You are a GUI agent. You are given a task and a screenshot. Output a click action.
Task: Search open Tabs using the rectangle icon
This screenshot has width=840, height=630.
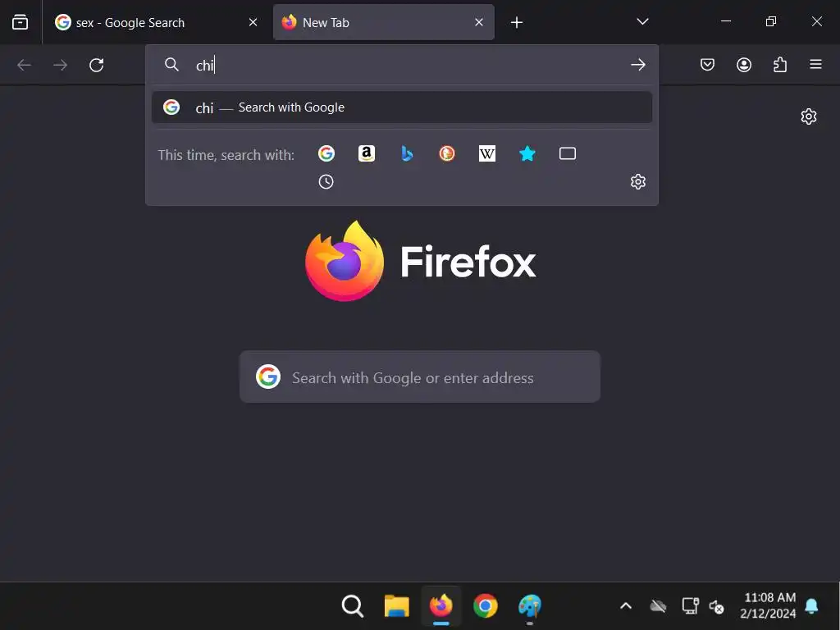point(568,153)
